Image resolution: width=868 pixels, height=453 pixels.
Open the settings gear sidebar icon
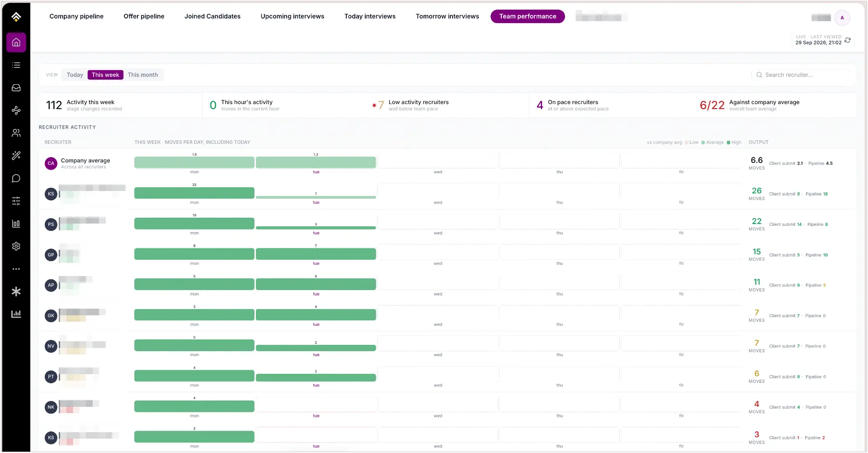pyautogui.click(x=16, y=246)
